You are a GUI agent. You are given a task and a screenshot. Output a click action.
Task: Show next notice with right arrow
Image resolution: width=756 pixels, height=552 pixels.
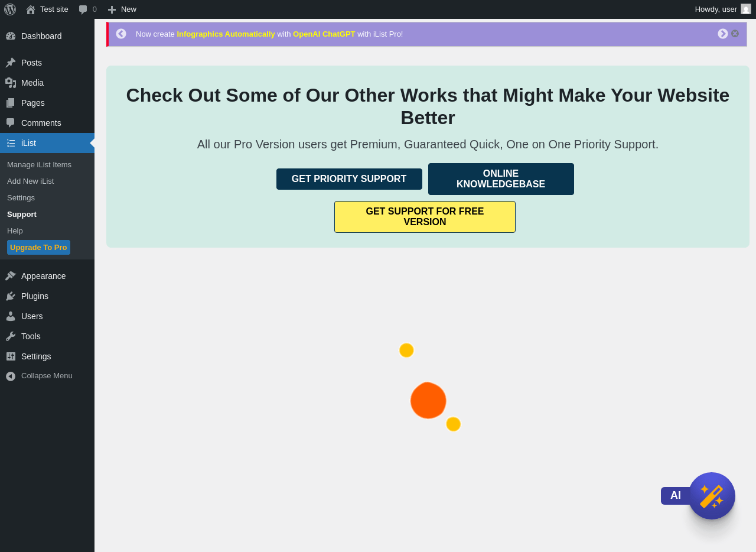[723, 34]
